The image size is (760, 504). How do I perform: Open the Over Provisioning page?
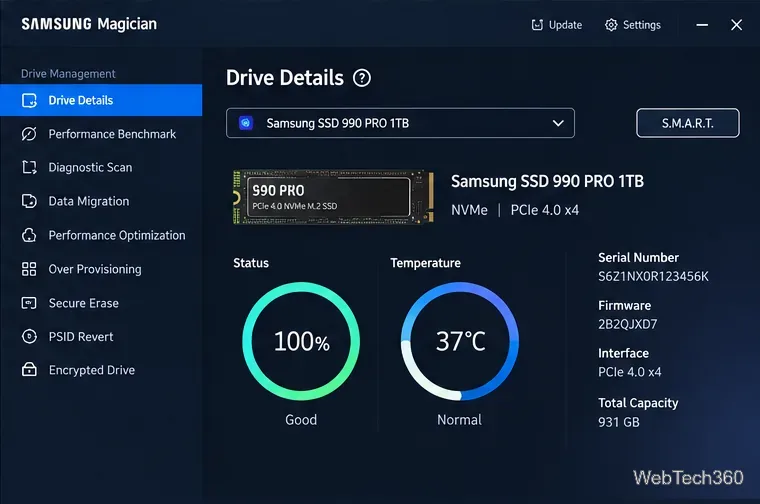tap(101, 269)
